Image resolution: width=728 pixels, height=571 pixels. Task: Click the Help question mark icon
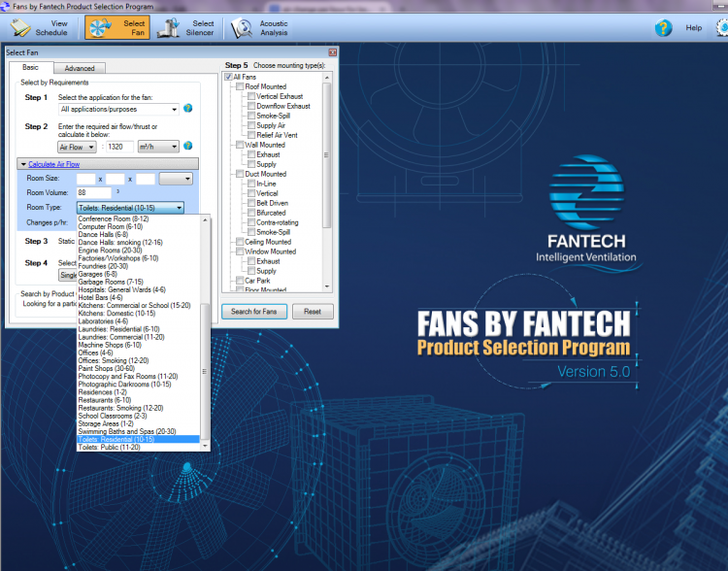(x=663, y=28)
